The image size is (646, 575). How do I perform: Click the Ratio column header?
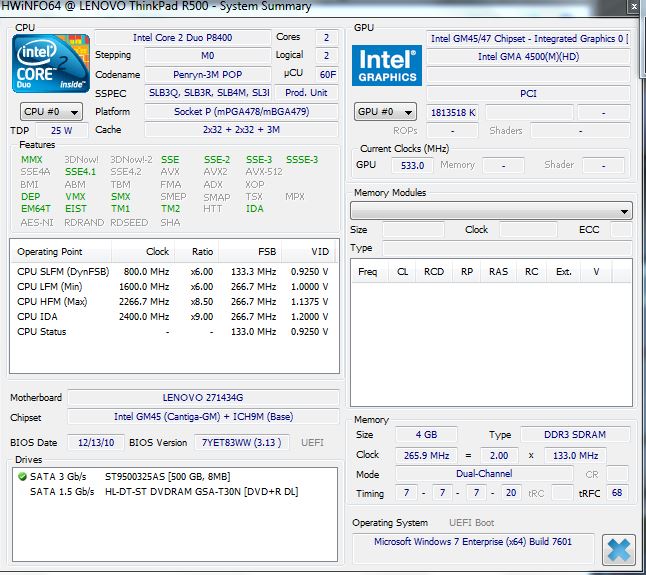point(197,252)
